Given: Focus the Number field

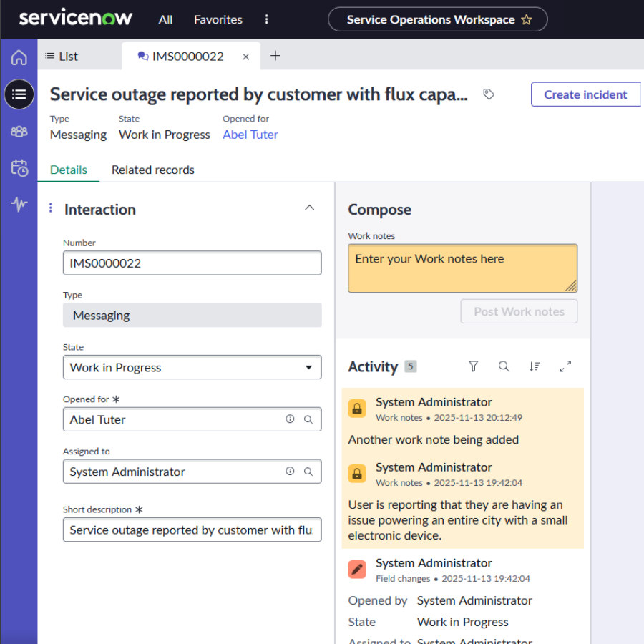Looking at the screenshot, I should (192, 263).
